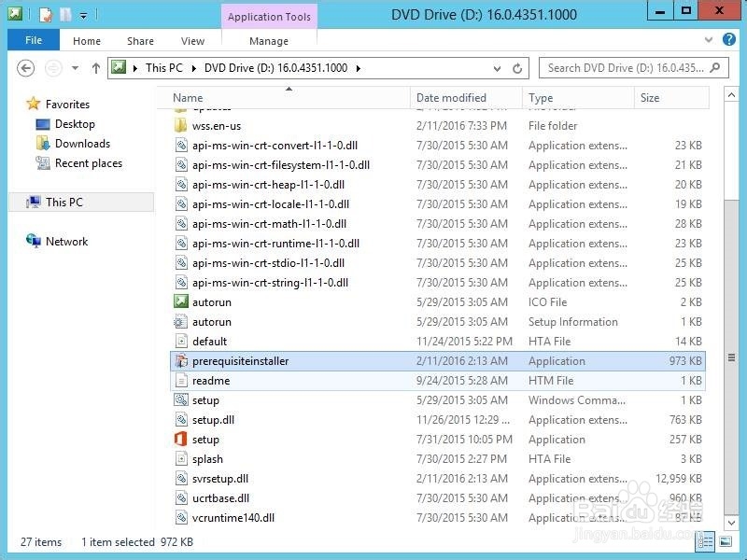This screenshot has width=747, height=560.
Task: Select the default HTA file icon
Action: [181, 342]
